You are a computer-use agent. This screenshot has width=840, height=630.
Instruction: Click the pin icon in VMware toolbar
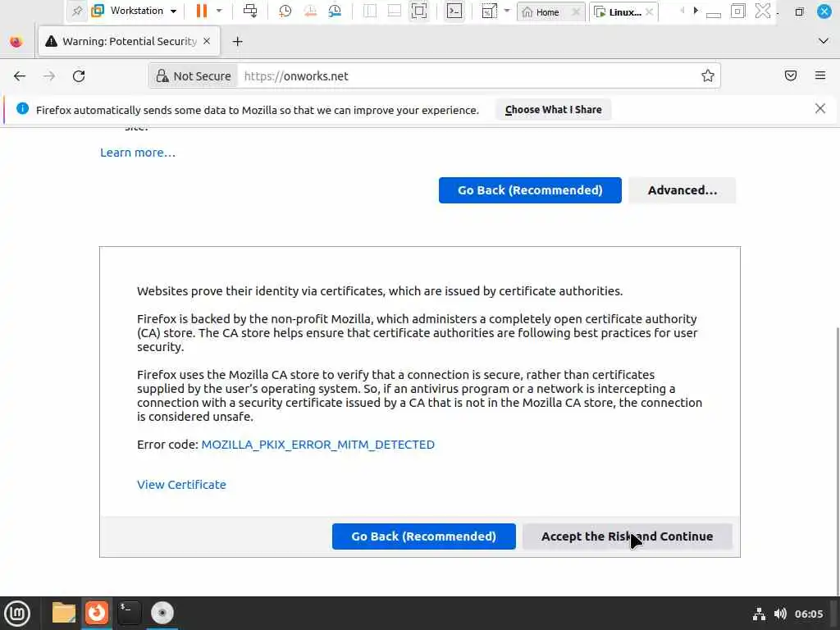[77, 11]
